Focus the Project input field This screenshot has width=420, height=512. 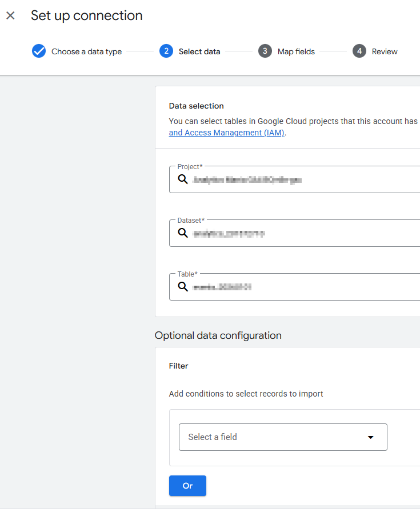pyautogui.click(x=295, y=179)
